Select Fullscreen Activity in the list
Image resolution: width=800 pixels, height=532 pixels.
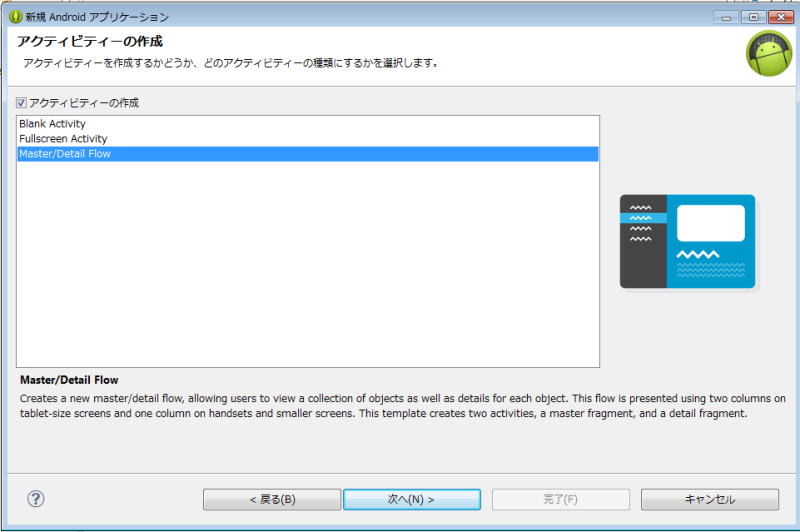click(x=308, y=139)
